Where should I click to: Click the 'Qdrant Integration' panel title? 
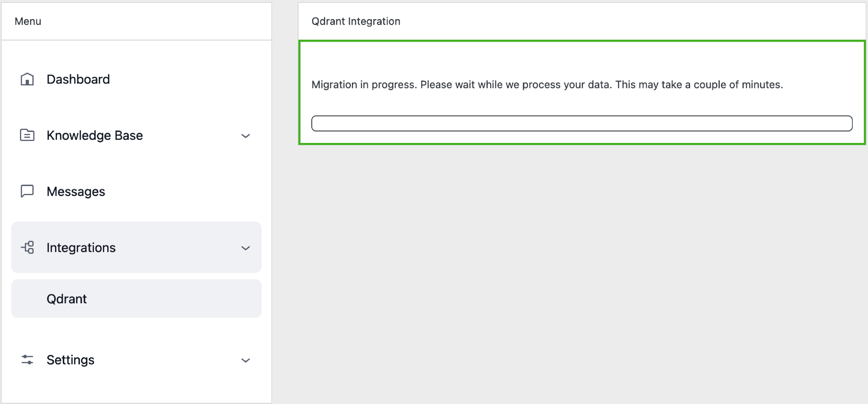356,21
